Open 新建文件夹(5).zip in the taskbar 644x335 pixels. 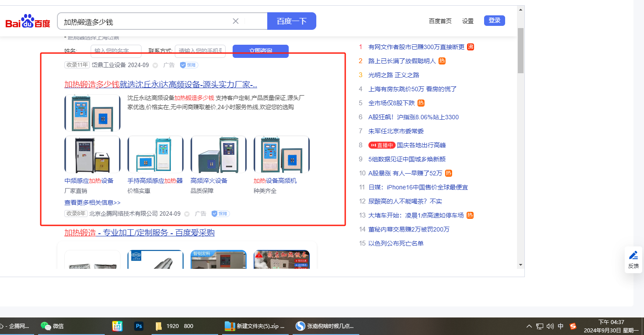pos(255,326)
